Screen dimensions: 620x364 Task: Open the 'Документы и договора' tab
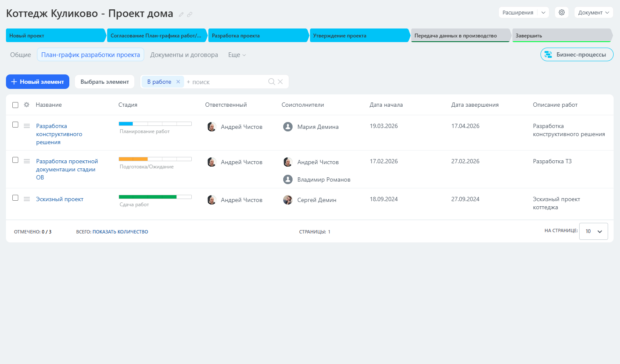[184, 55]
